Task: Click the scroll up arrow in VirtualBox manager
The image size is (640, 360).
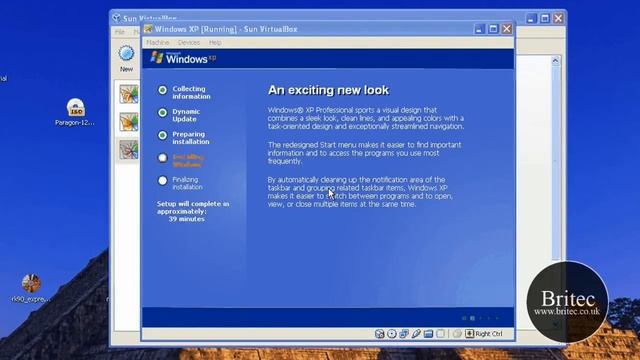Action: pyautogui.click(x=556, y=61)
